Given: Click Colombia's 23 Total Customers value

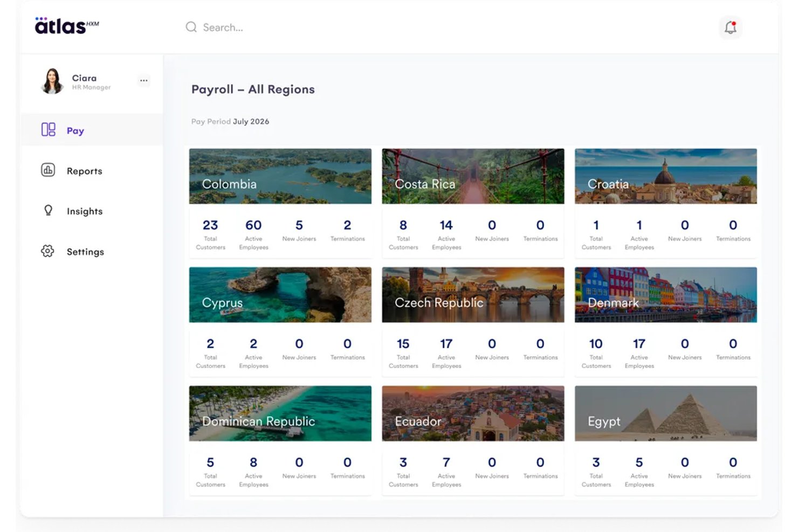Looking at the screenshot, I should [x=210, y=225].
